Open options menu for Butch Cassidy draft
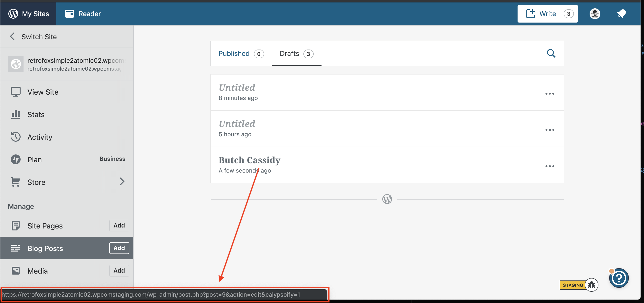The image size is (644, 303). (549, 166)
